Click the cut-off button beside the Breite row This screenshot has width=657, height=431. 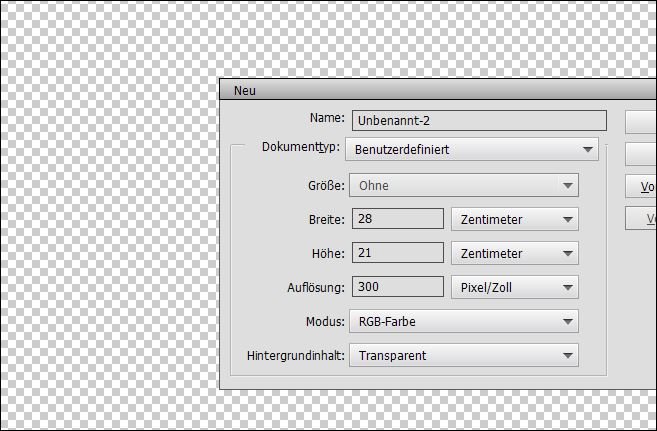(x=642, y=219)
